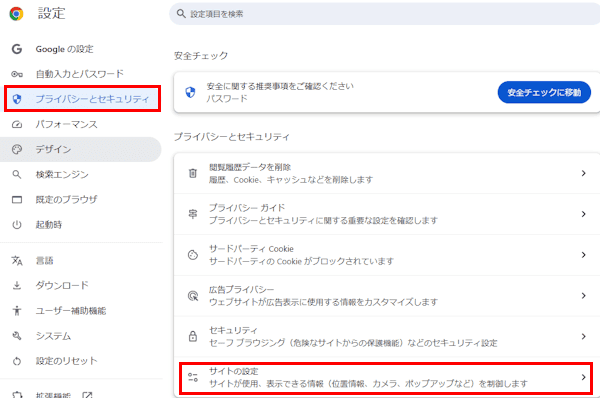Click the 広告プライバシー title
The width and height of the screenshot is (600, 398).
(x=241, y=289)
